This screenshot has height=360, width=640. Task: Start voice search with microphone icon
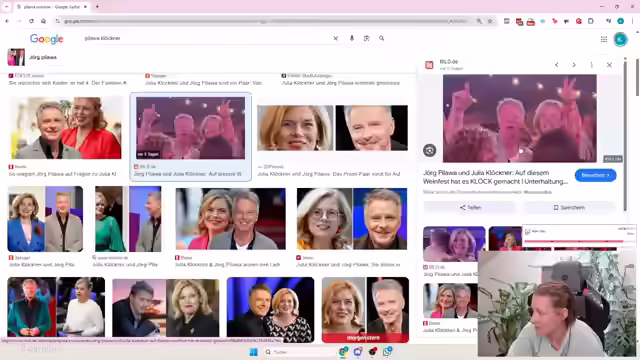point(352,38)
